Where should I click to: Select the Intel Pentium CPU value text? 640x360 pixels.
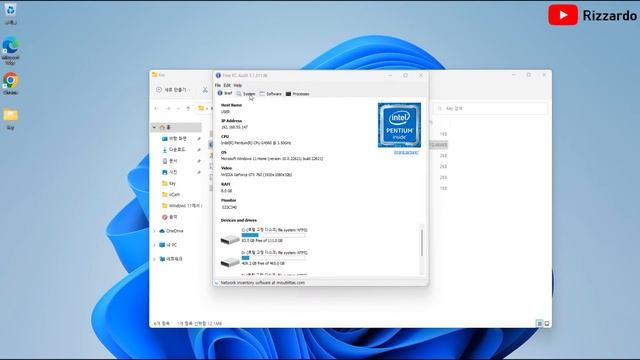pyautogui.click(x=256, y=143)
